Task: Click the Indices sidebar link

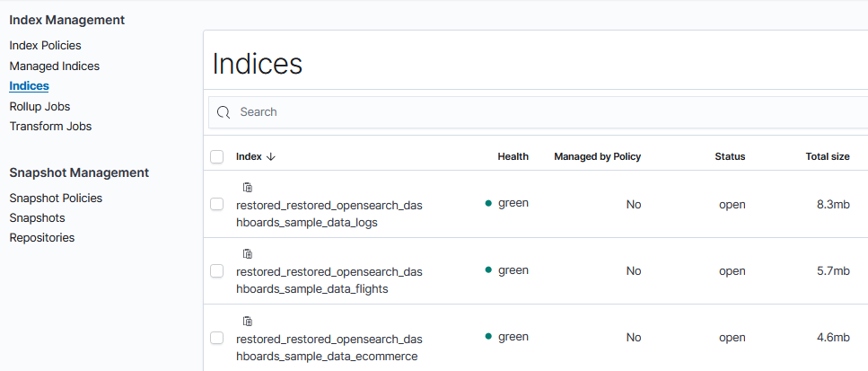Action: click(x=29, y=86)
